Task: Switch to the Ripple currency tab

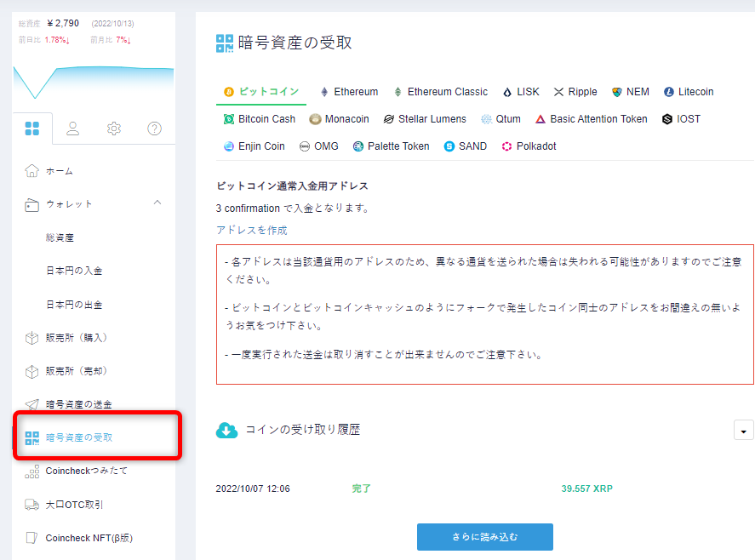Action: (575, 92)
